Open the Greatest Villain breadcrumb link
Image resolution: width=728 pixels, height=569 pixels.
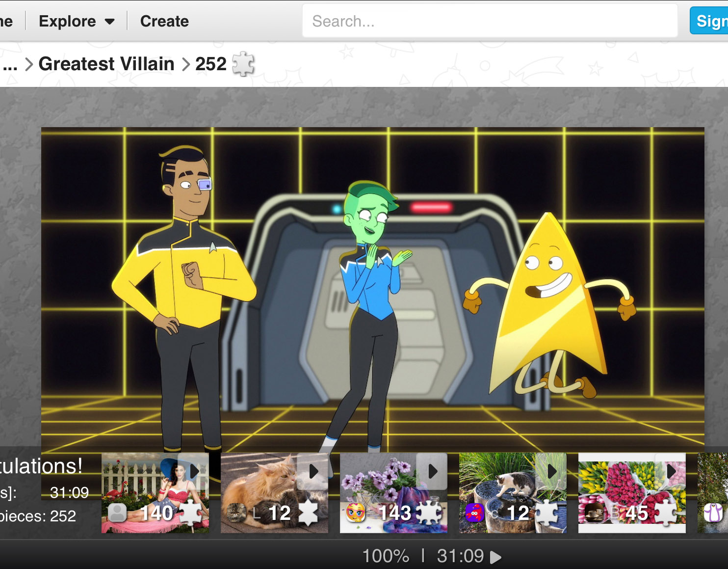pos(106,64)
